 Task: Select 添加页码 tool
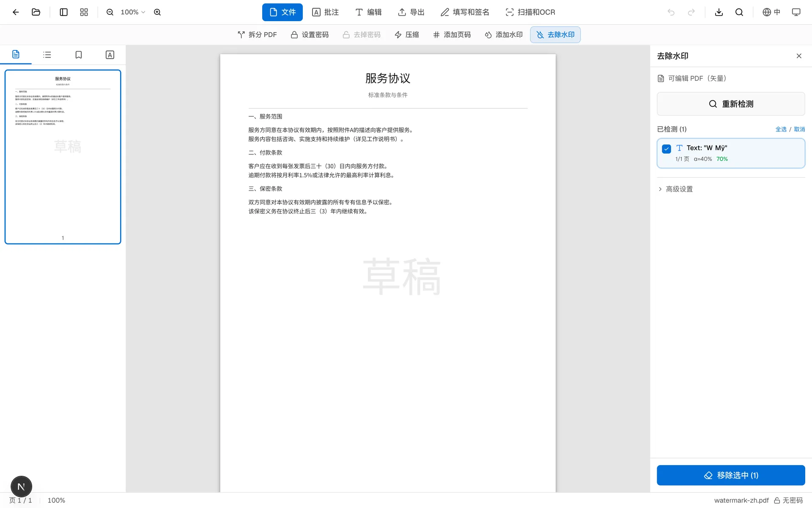[x=452, y=35]
